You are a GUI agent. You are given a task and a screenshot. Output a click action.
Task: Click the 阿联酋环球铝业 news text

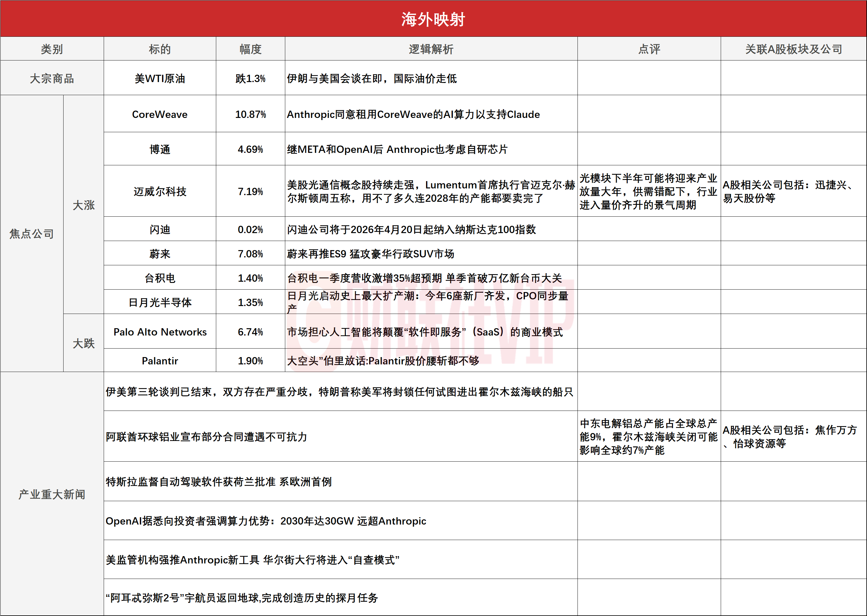tap(206, 437)
